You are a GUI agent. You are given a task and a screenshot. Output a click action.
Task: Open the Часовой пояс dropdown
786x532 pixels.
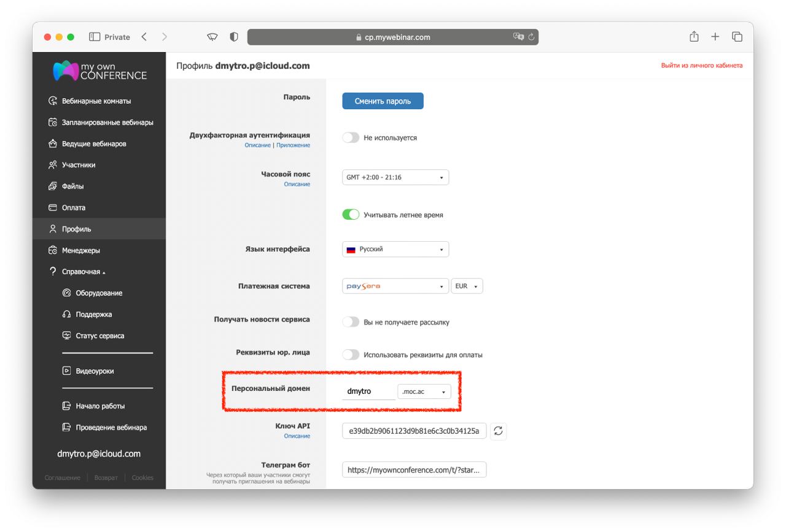[x=395, y=177]
